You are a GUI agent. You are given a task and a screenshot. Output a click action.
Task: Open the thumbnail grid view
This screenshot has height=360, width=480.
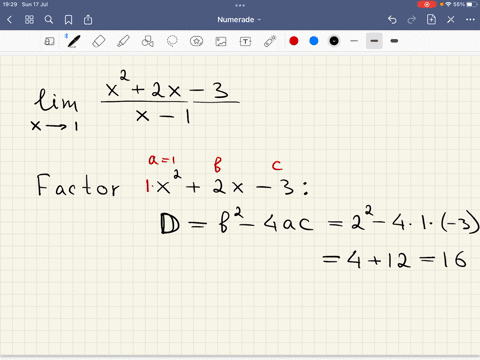click(29, 20)
